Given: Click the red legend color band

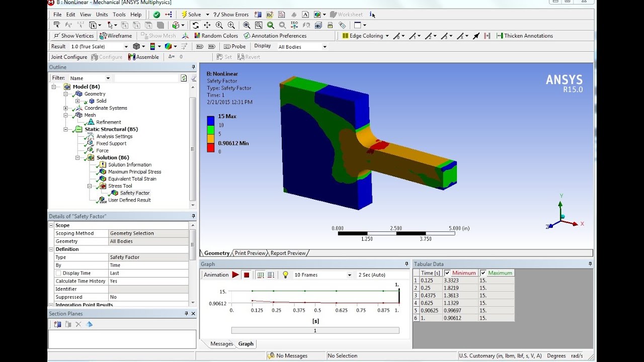Looking at the screenshot, I should pyautogui.click(x=210, y=148).
